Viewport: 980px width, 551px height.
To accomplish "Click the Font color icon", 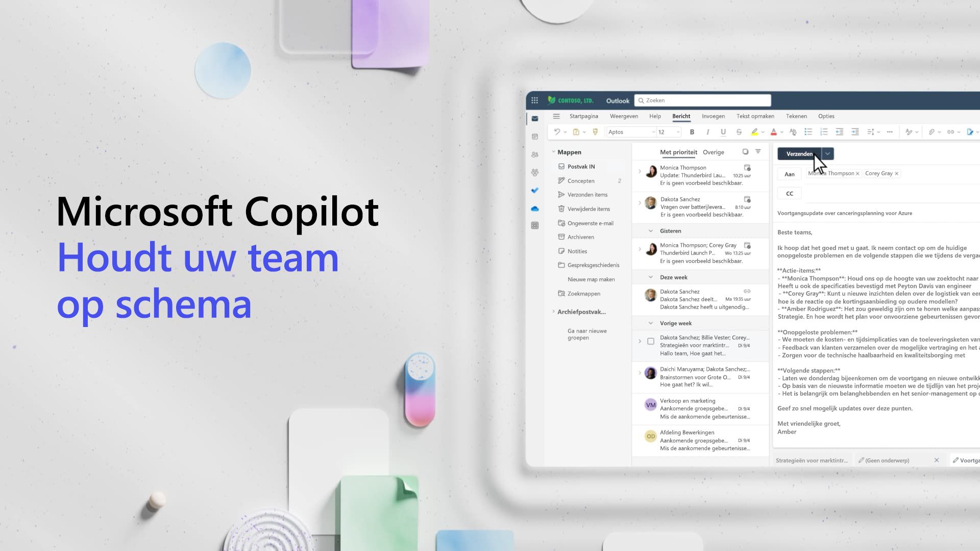I will pos(772,132).
